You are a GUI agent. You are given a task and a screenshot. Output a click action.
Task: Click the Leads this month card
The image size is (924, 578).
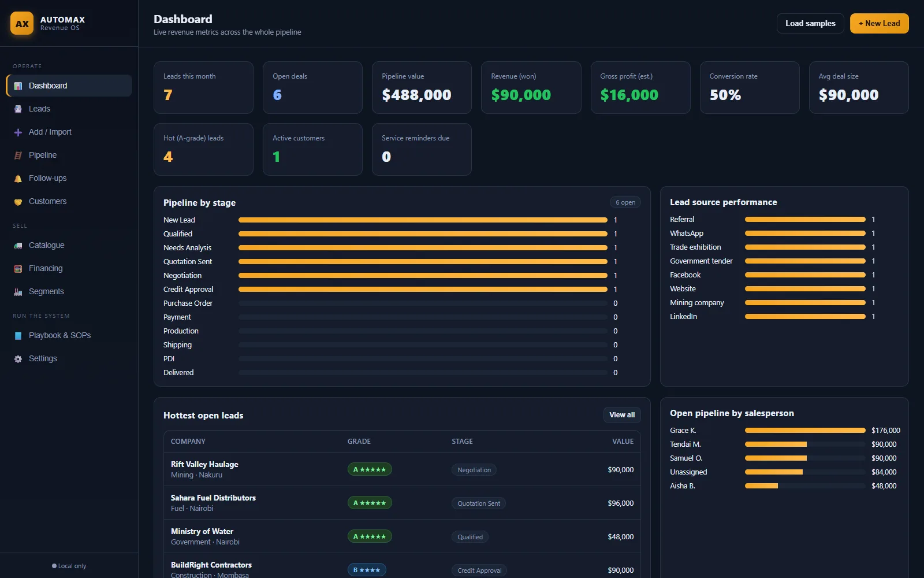tap(203, 87)
